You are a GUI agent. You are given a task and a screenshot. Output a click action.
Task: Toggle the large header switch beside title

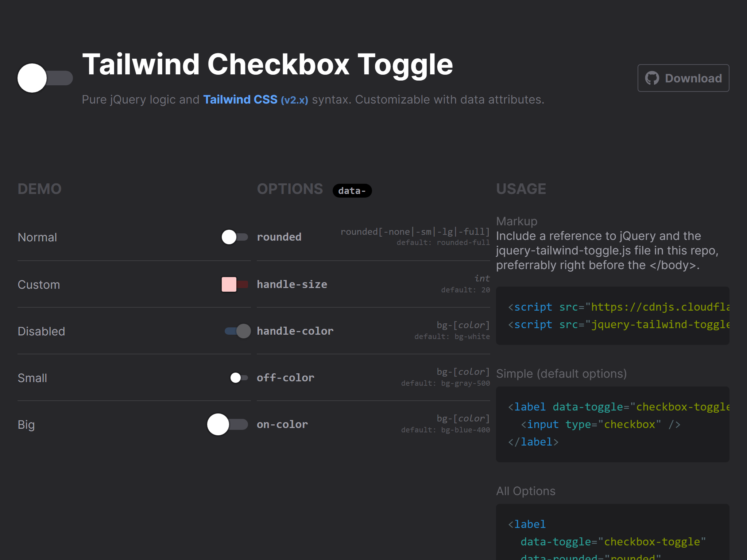click(x=45, y=78)
